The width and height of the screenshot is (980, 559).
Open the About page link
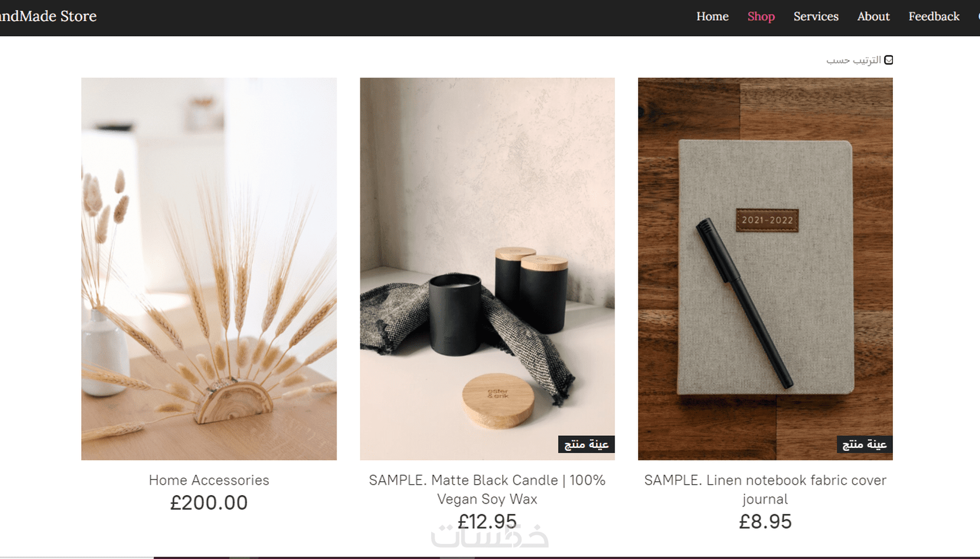(x=873, y=17)
